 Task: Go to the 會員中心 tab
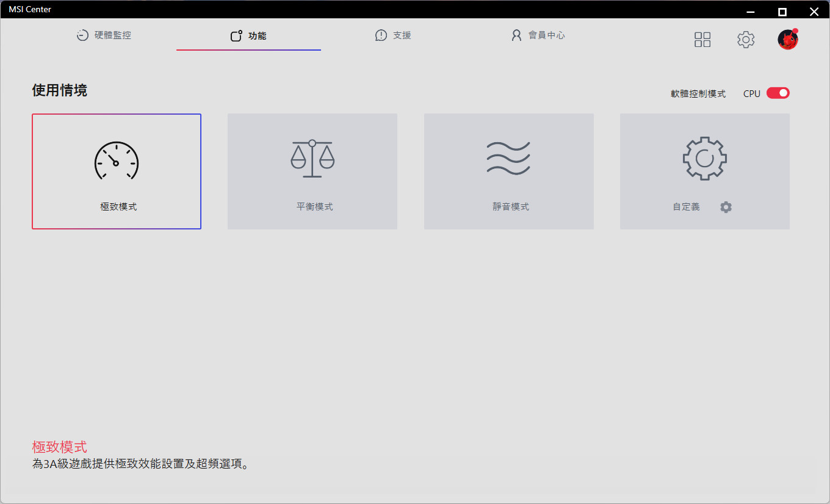coord(546,35)
